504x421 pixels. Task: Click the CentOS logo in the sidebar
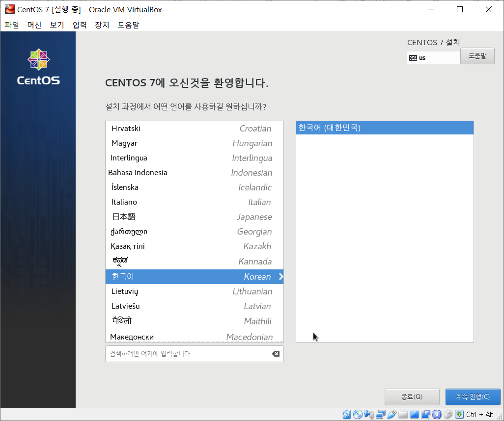click(x=38, y=67)
